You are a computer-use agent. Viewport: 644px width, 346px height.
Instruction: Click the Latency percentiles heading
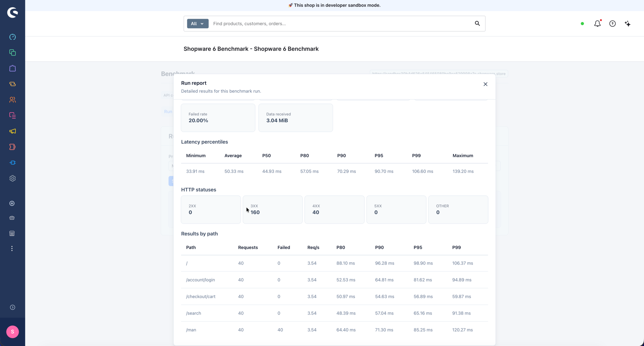204,142
